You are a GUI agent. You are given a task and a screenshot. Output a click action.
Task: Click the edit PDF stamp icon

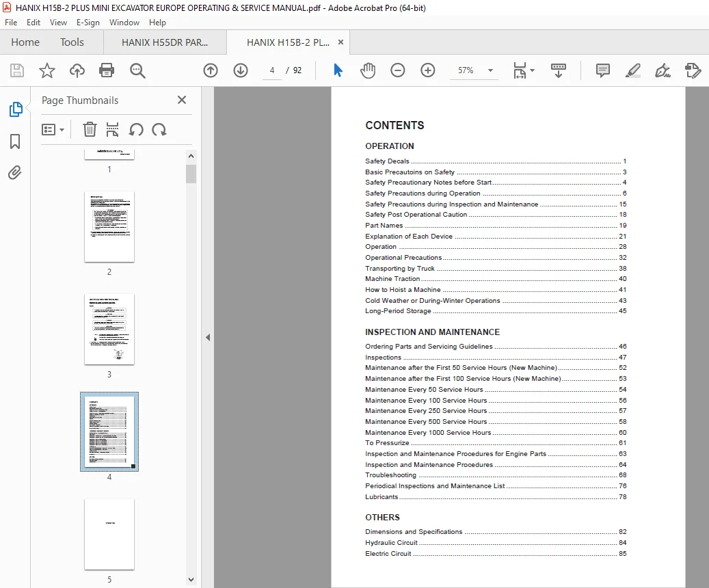pyautogui.click(x=693, y=70)
